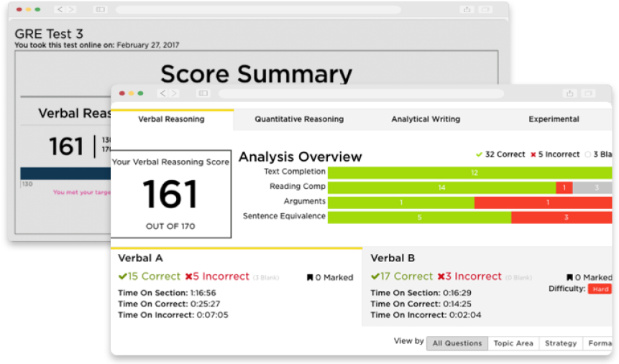Click the red Hard difficulty badge
619x364 pixels.
click(600, 289)
